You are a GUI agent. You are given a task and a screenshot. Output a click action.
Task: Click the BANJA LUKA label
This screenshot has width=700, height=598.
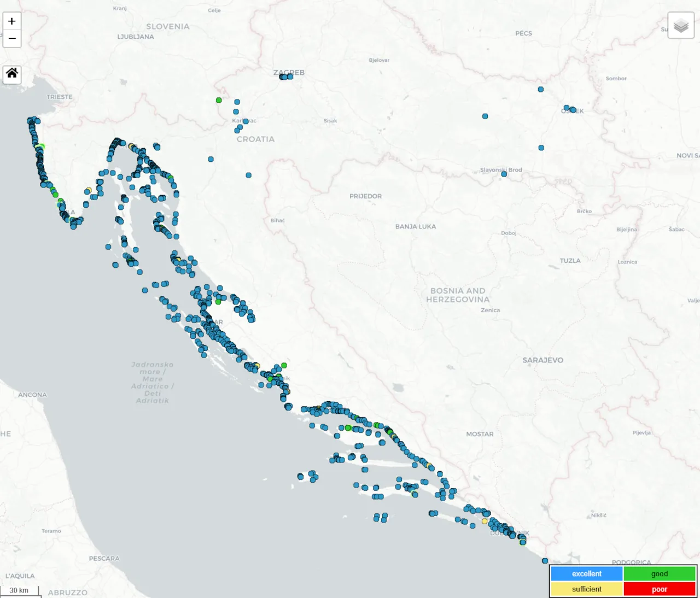416,226
